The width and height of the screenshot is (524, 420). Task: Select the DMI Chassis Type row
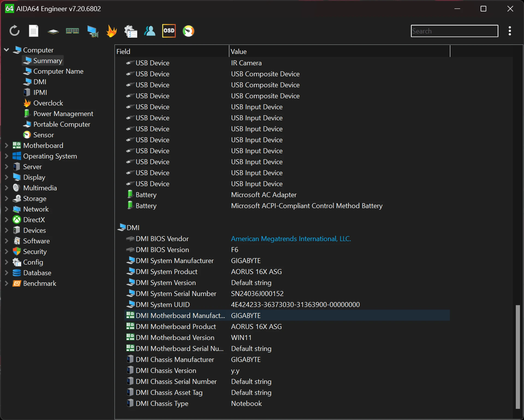287,403
